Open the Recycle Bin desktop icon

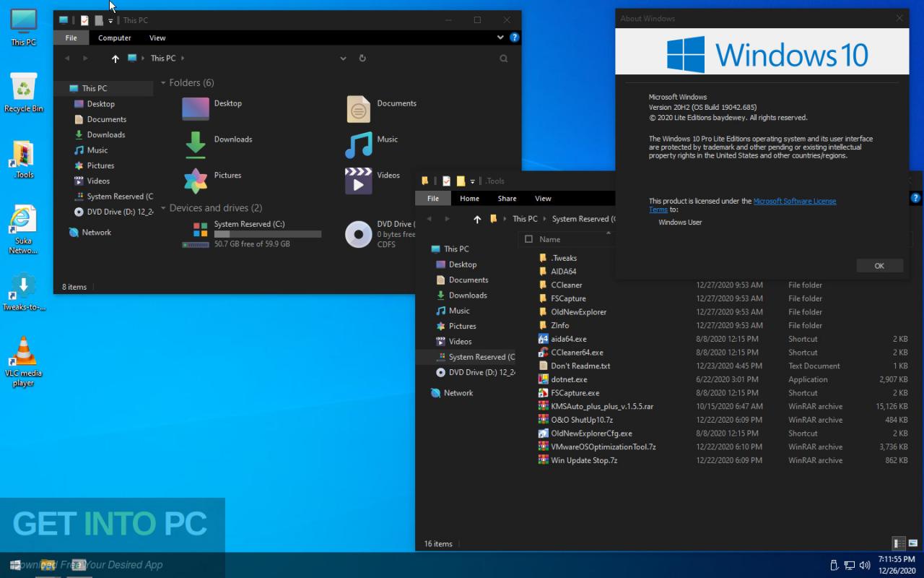[x=24, y=92]
